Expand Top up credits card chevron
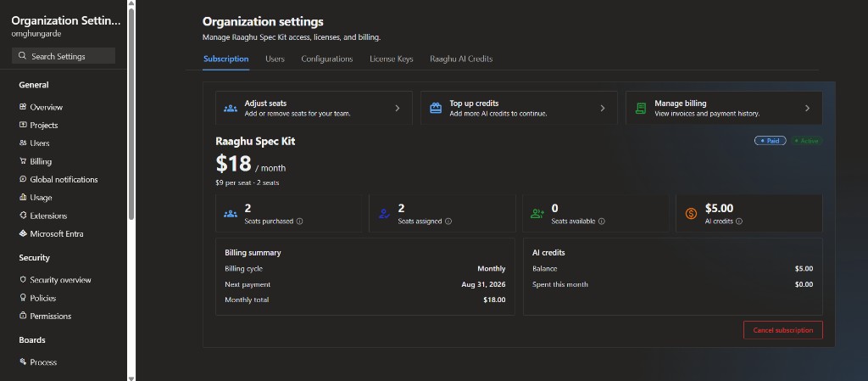Viewport: 868px width, 381px height. 603,108
